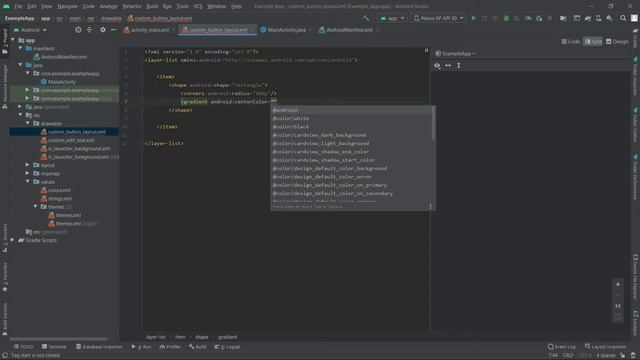Open the Android project view dropdown

pos(30,30)
